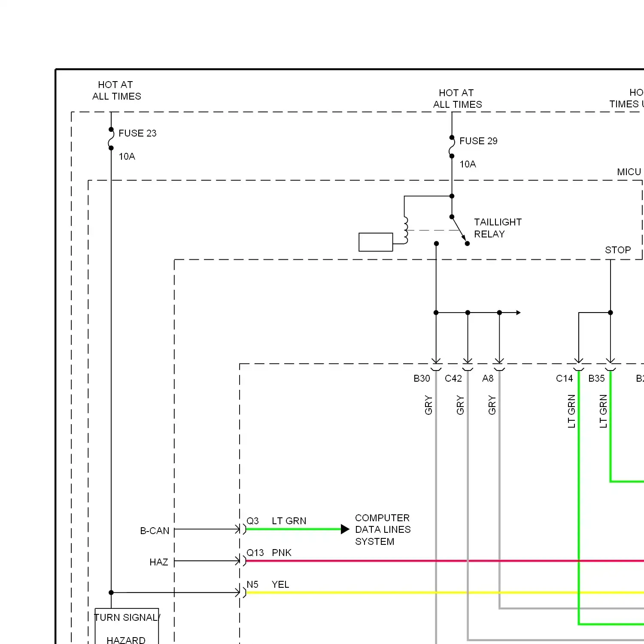
Task: Select connector pin B35 label
Action: 596,378
